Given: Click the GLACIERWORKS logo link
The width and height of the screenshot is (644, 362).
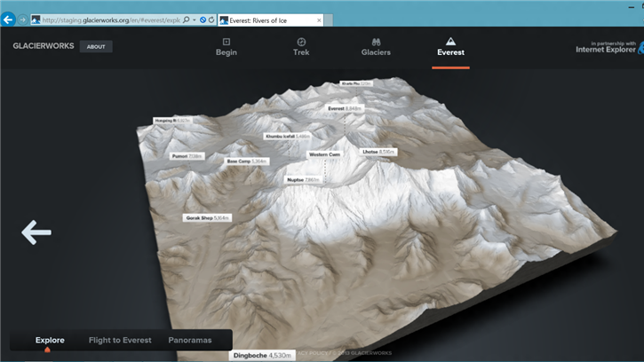Looking at the screenshot, I should click(x=42, y=47).
